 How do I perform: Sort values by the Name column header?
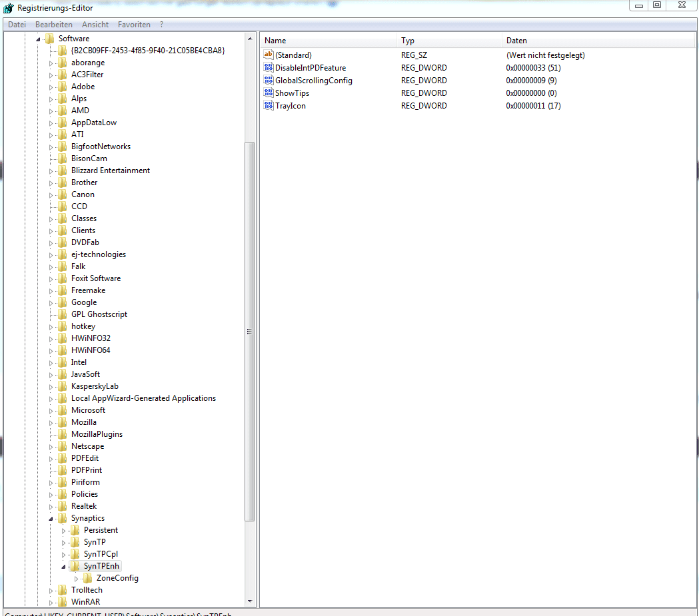(x=329, y=41)
